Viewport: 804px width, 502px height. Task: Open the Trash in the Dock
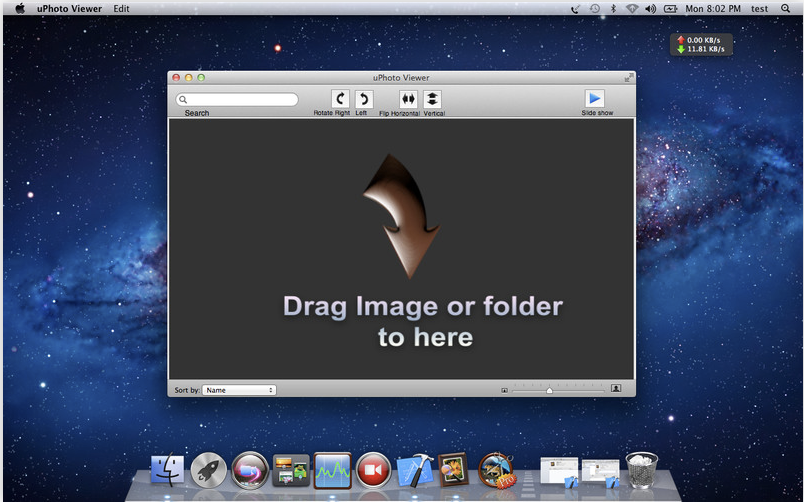[641, 470]
